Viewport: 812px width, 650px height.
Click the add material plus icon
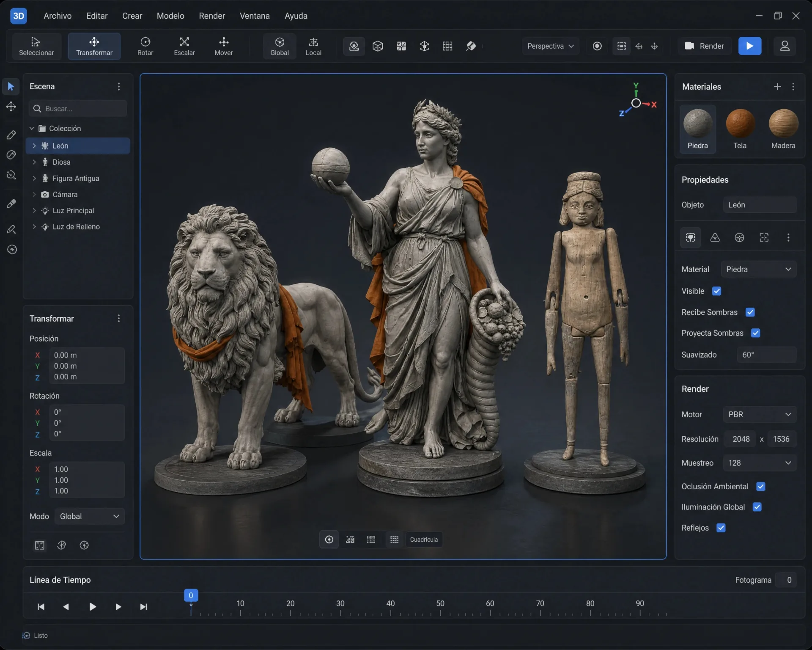[777, 86]
